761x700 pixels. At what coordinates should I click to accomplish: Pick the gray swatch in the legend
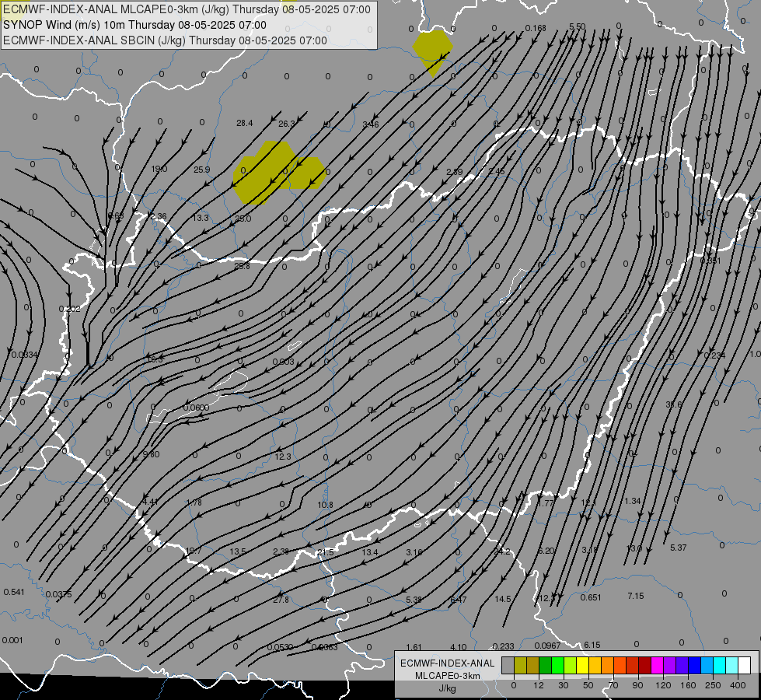click(x=508, y=666)
